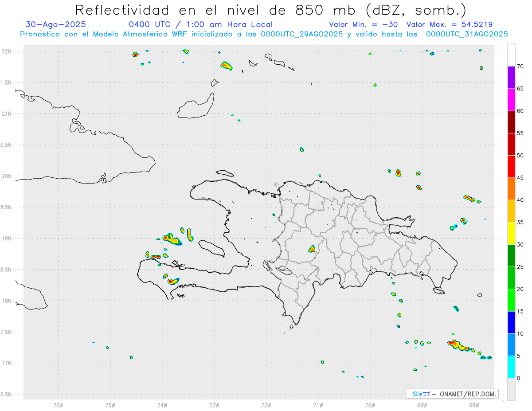Click the '20N' latitude label

pyautogui.click(x=7, y=176)
